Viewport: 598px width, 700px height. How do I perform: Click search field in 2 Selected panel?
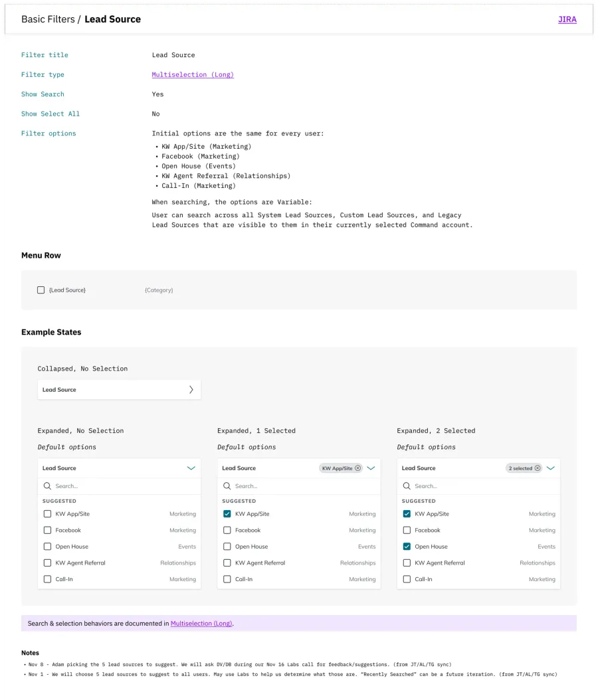[478, 486]
